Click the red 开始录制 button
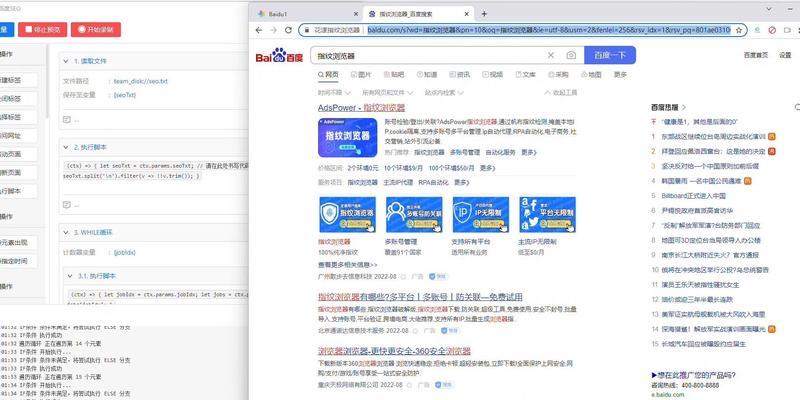The image size is (800, 400). click(96, 30)
